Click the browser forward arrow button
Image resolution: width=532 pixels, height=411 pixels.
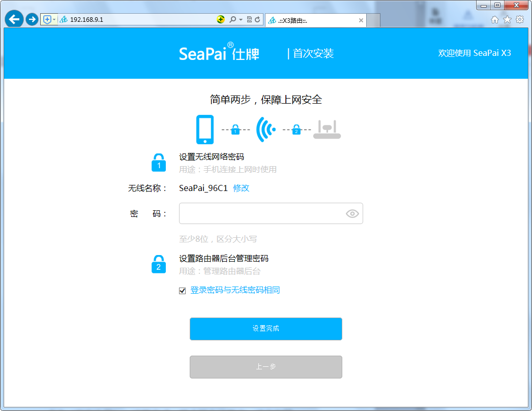(32, 20)
